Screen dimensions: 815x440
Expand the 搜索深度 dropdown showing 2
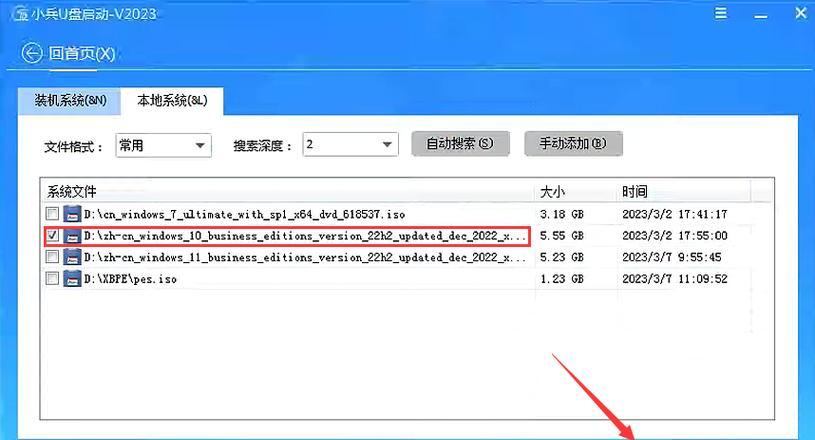point(350,144)
